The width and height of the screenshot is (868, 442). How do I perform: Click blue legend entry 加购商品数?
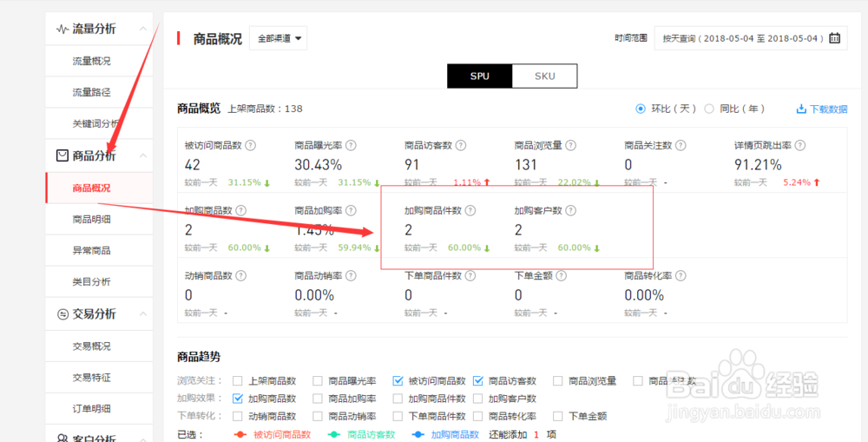click(x=445, y=435)
